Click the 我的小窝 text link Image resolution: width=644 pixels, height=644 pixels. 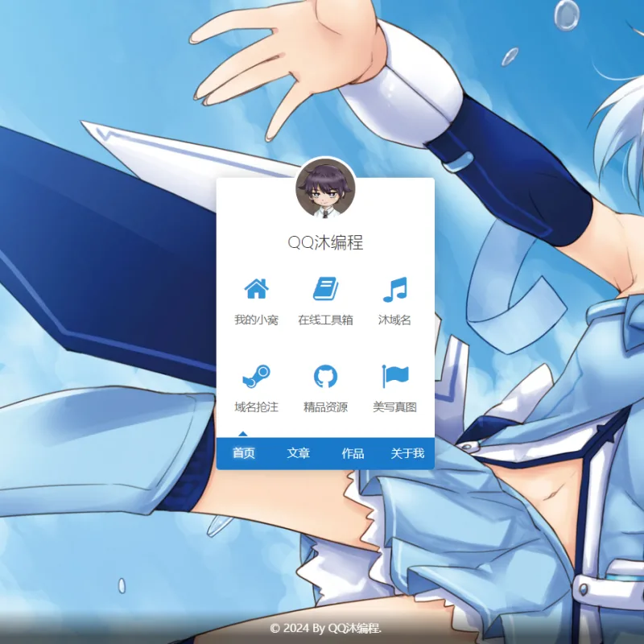256,320
